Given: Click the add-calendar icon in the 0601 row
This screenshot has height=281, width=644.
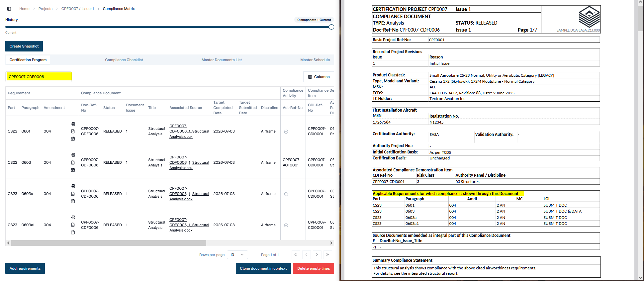Looking at the screenshot, I should point(73,139).
